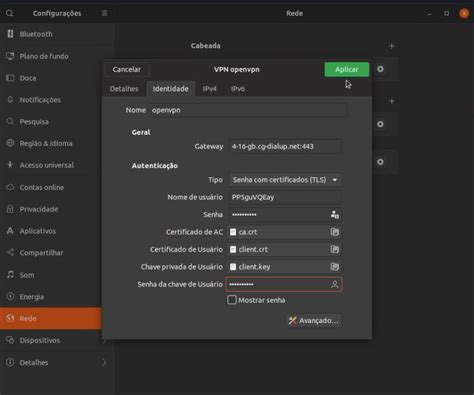The image size is (474, 395).
Task: Open Privacidade settings
Action: click(x=51, y=209)
